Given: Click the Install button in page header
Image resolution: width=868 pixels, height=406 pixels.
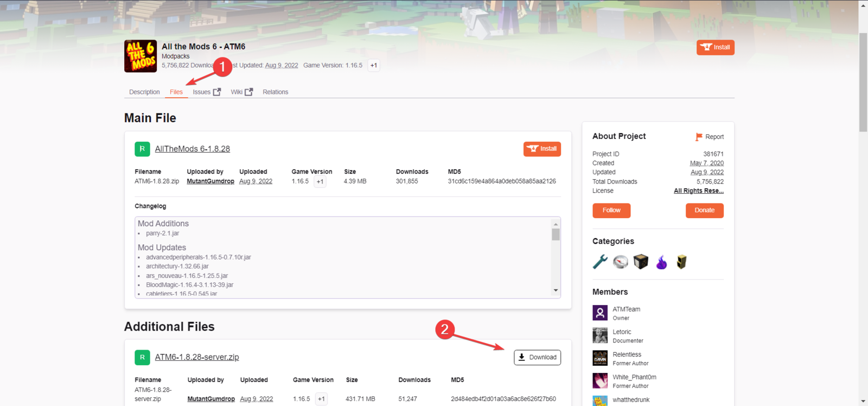Looking at the screenshot, I should pos(715,47).
